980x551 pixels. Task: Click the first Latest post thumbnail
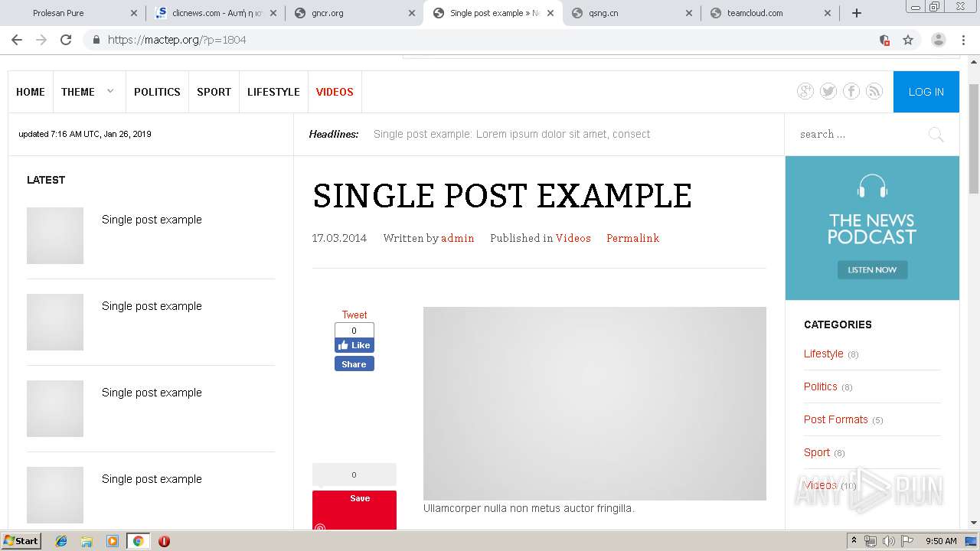click(55, 236)
